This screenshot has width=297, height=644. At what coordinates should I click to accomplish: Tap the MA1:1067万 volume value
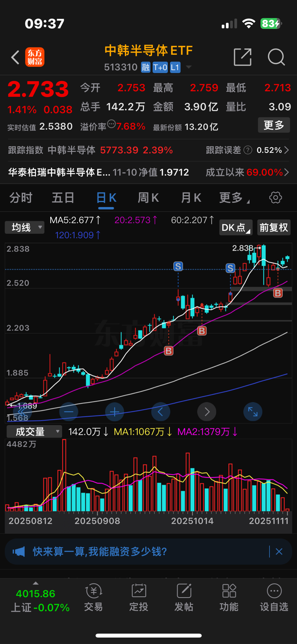143,432
